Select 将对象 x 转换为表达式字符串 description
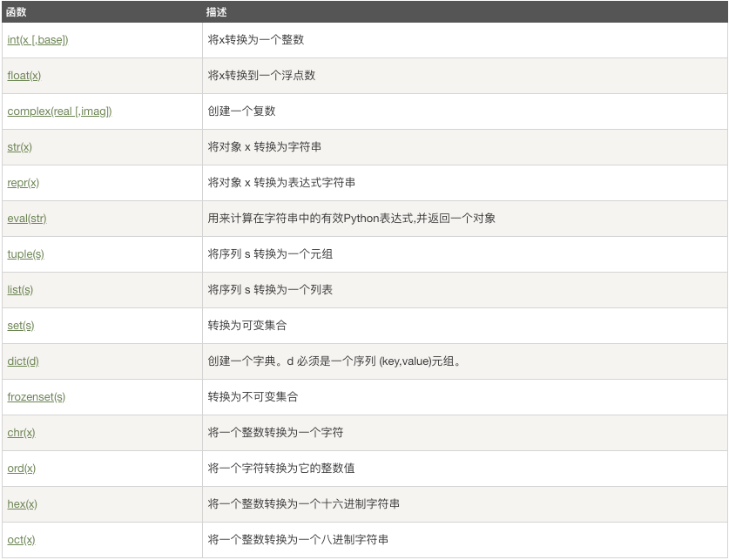 tap(281, 183)
